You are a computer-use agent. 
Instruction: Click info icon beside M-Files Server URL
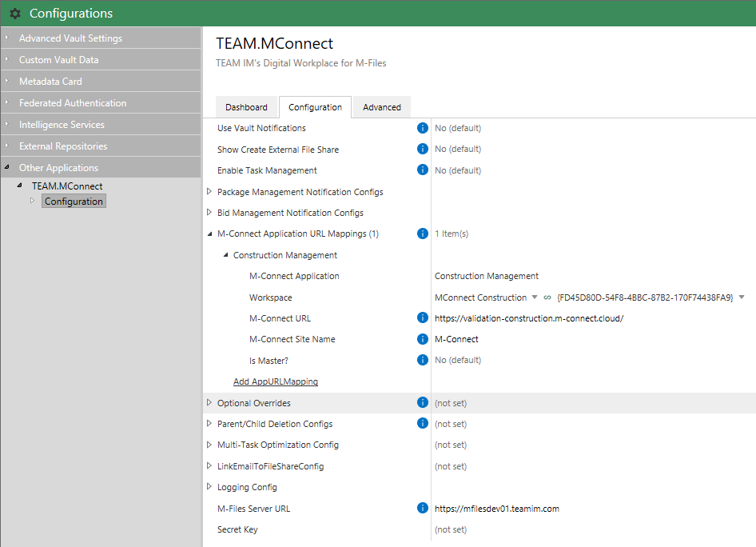click(423, 508)
